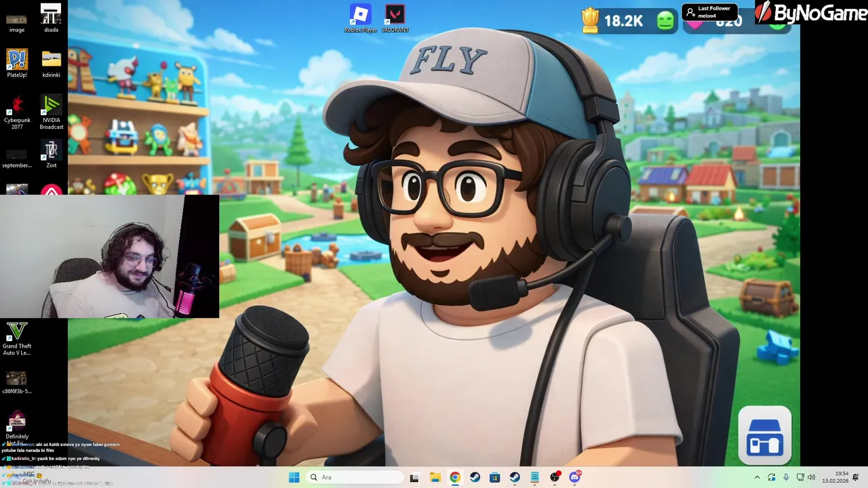Click the webcam overlay thumbnail

[x=109, y=257]
